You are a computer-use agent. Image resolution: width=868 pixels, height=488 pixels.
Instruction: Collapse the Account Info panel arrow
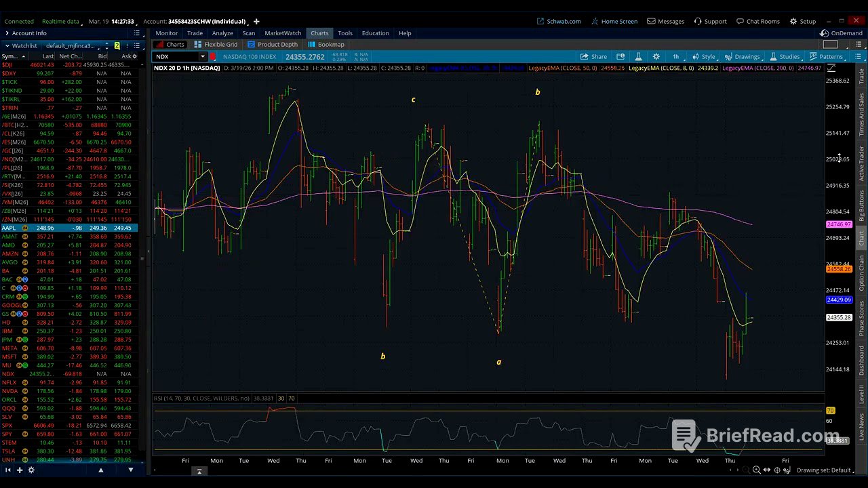(7, 33)
